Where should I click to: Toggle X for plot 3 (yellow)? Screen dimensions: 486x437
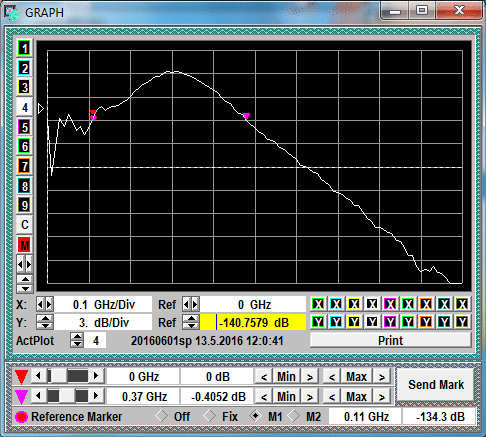(x=354, y=304)
